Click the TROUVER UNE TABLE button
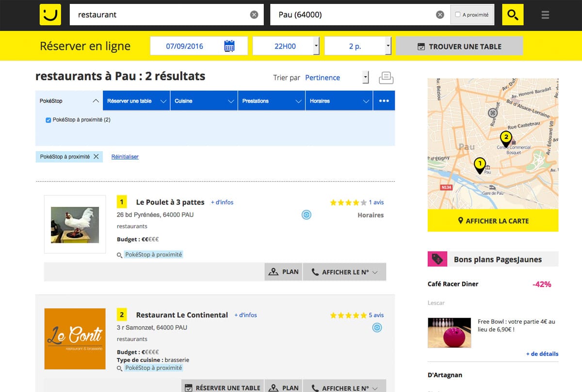582x392 pixels. [x=459, y=46]
